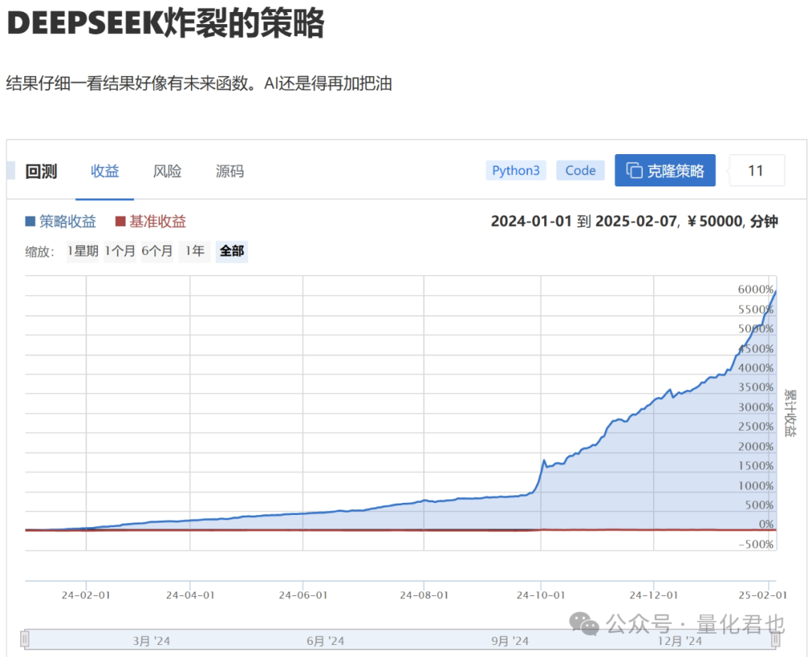Click the copy icon on 克隆策略 button
This screenshot has height=657, width=812.
(x=635, y=171)
